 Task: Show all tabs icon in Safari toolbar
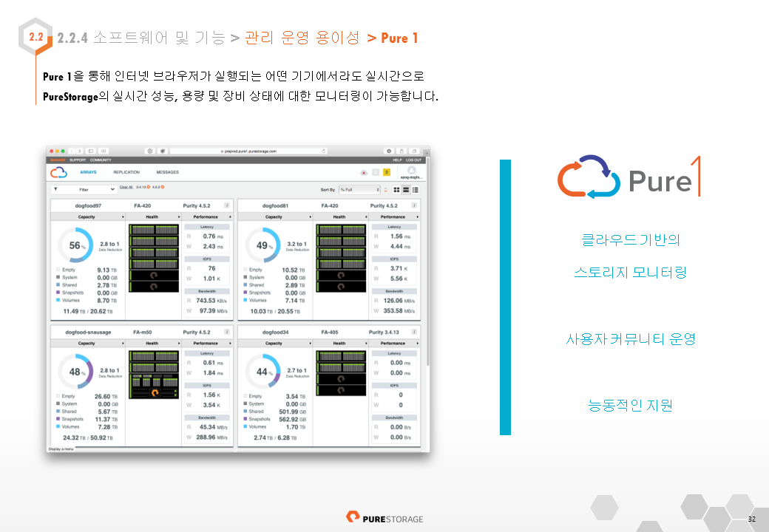pos(414,151)
